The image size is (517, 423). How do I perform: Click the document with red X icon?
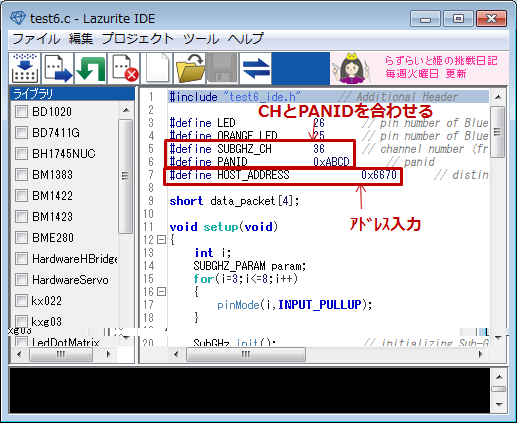pos(123,68)
